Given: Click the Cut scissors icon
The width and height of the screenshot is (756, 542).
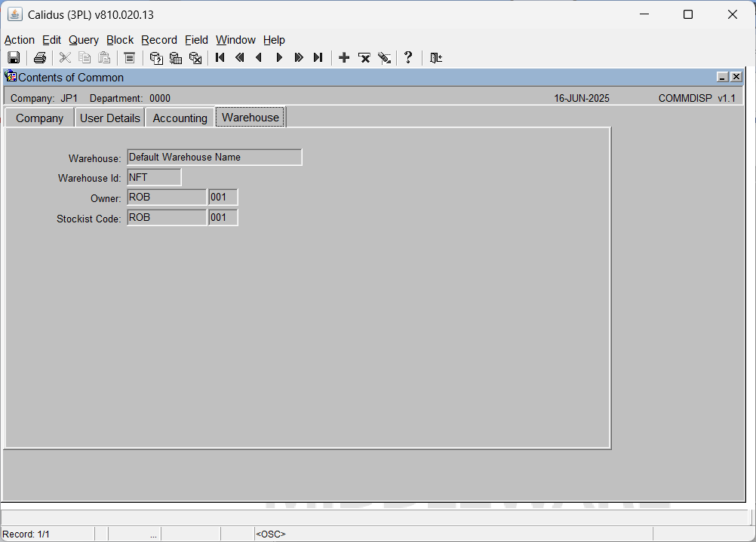Looking at the screenshot, I should pos(65,58).
